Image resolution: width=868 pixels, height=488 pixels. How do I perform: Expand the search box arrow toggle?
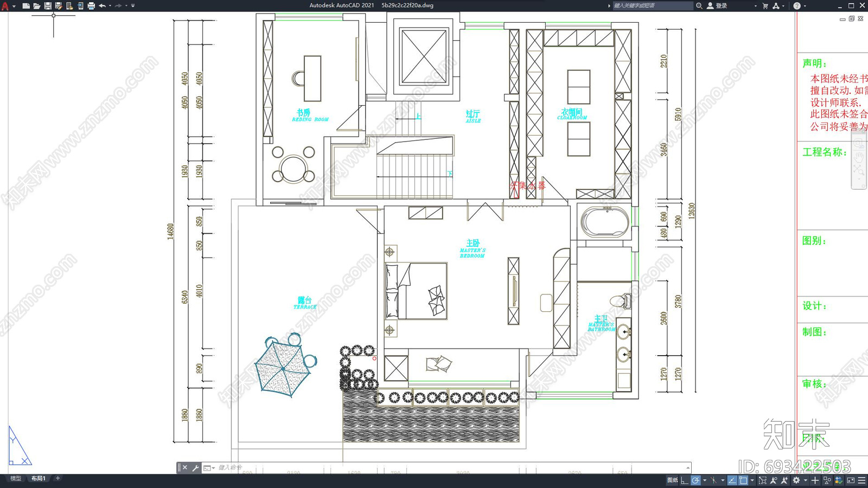609,5
